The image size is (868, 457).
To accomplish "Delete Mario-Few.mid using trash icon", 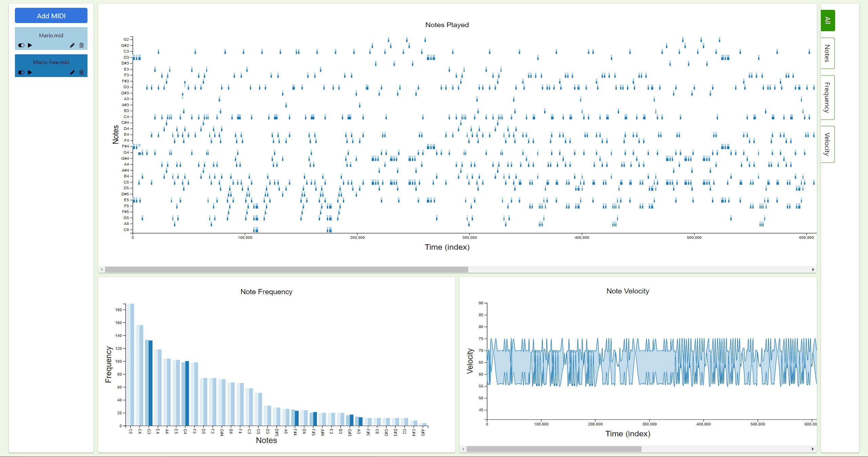I will [x=81, y=72].
